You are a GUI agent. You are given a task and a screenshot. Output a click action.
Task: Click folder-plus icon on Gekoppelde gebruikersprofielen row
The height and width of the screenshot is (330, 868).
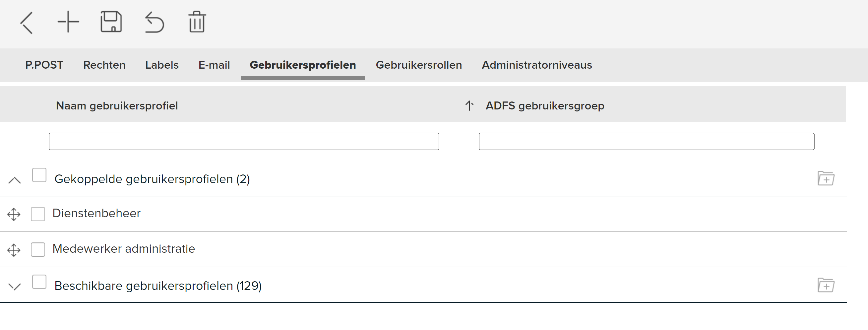tap(826, 178)
